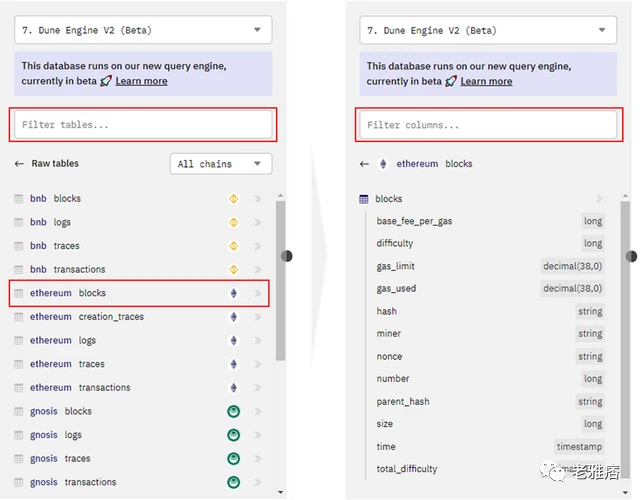Select the gnosis traces table row
Viewport: 640px width, 500px height.
pyautogui.click(x=139, y=459)
